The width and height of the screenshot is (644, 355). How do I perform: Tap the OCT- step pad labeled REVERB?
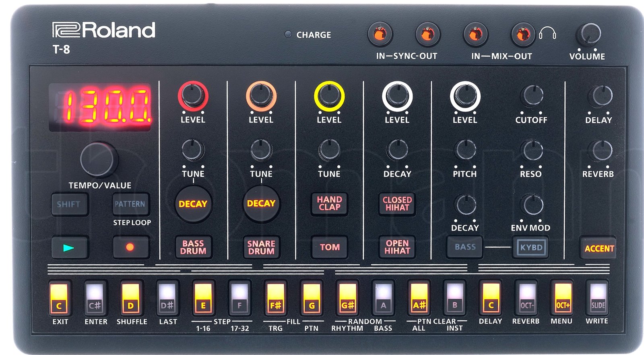click(526, 298)
